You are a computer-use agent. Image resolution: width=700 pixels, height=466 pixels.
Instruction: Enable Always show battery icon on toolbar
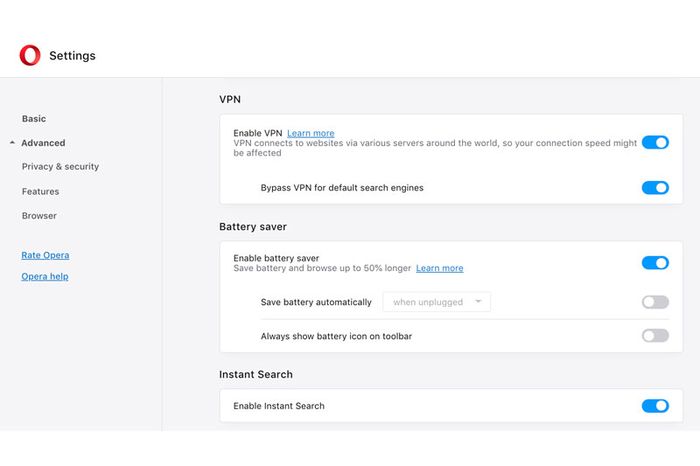655,336
